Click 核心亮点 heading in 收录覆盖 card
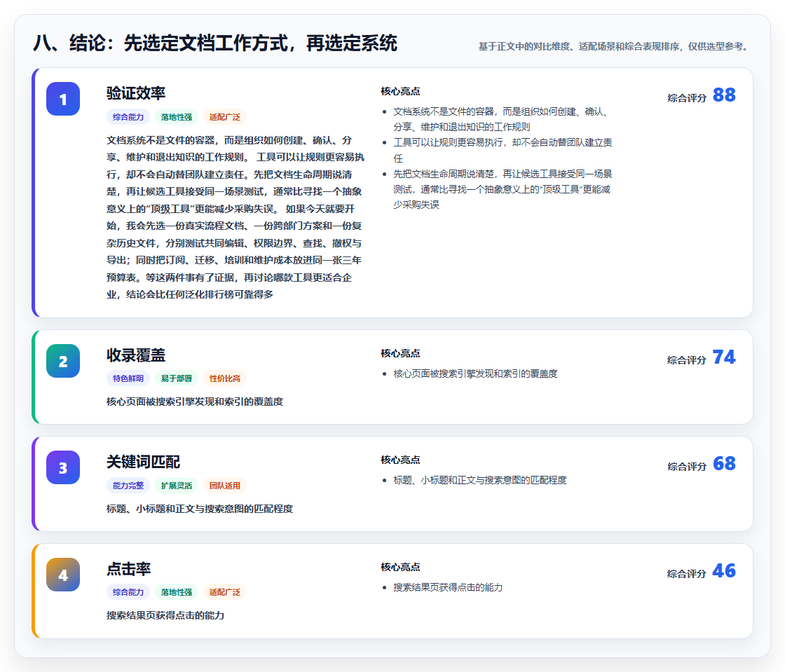 click(400, 353)
